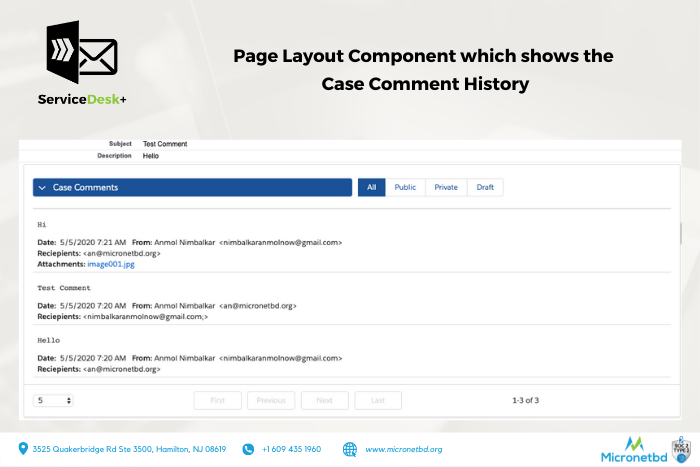This screenshot has height=467, width=700.
Task: Click the globe icon beside website URL
Action: click(x=350, y=449)
